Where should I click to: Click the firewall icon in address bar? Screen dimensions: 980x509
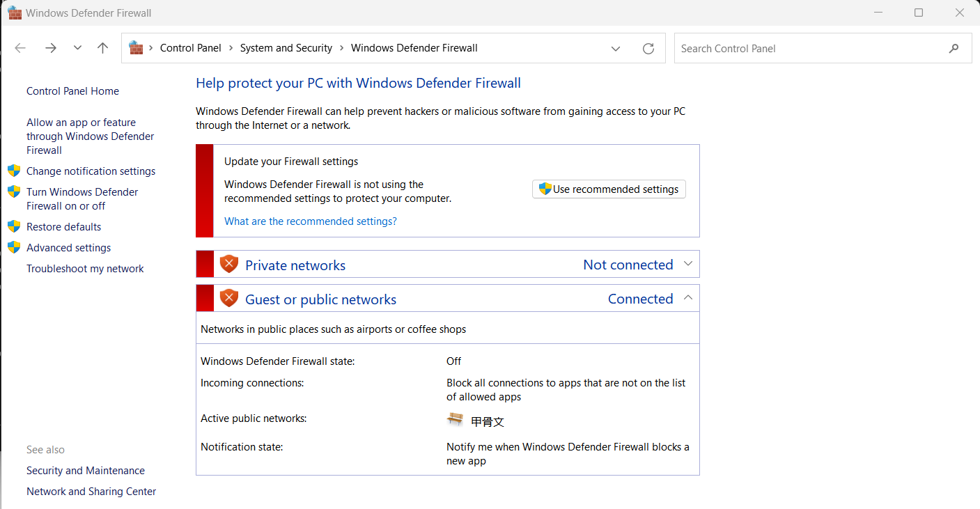[136, 48]
